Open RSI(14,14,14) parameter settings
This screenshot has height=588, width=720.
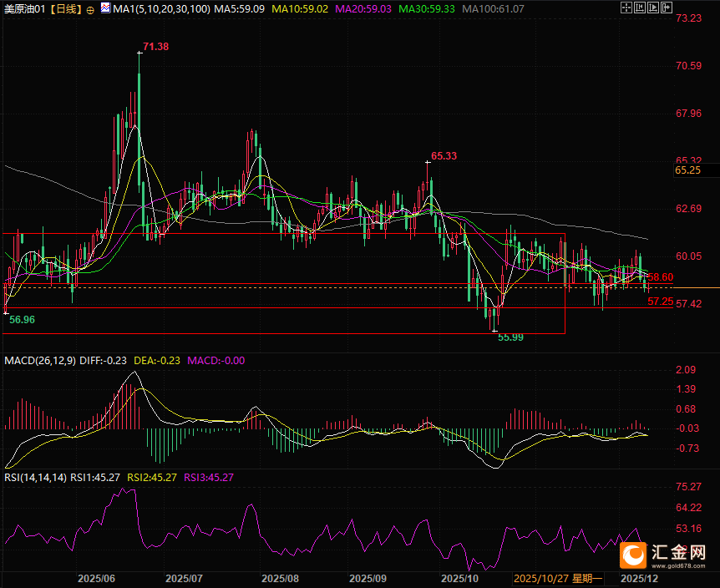click(x=36, y=477)
